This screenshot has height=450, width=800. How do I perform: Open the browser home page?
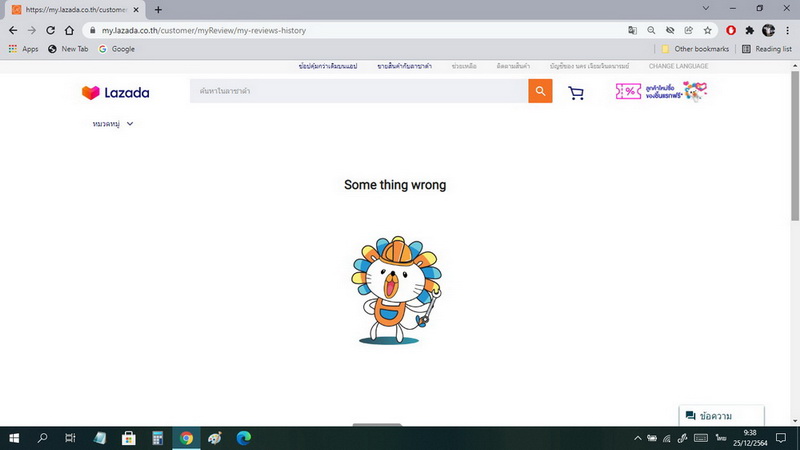69,31
